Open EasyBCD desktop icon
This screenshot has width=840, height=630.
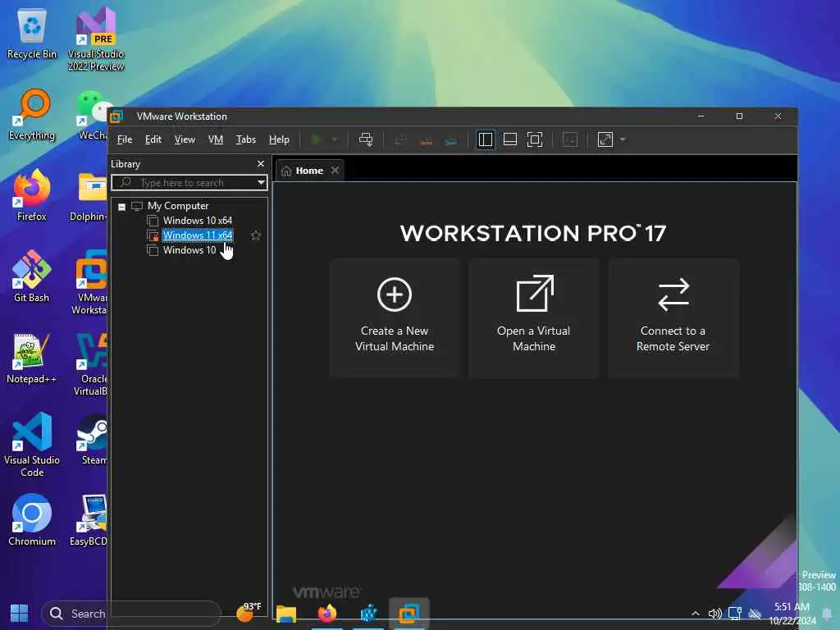point(89,520)
